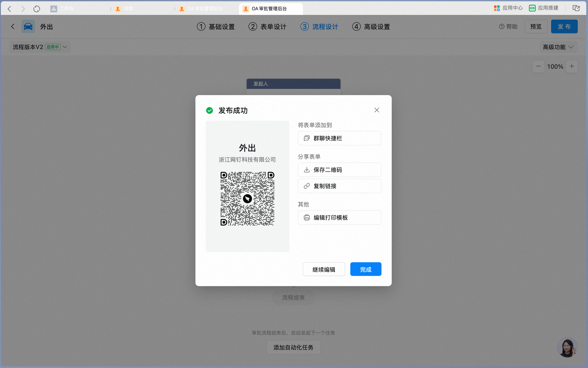Image resolution: width=588 pixels, height=368 pixels.
Task: Click the chat icon beside 群聊快捷栏
Action: point(307,138)
